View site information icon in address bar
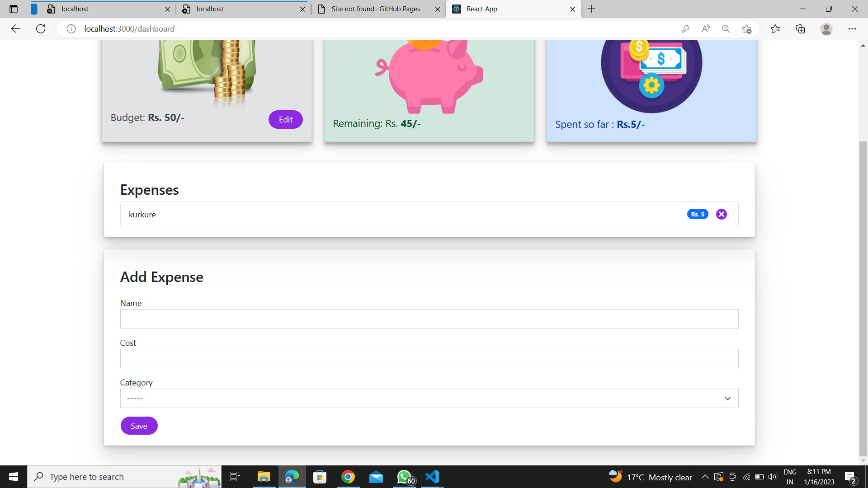Image resolution: width=868 pixels, height=488 pixels. 71,29
